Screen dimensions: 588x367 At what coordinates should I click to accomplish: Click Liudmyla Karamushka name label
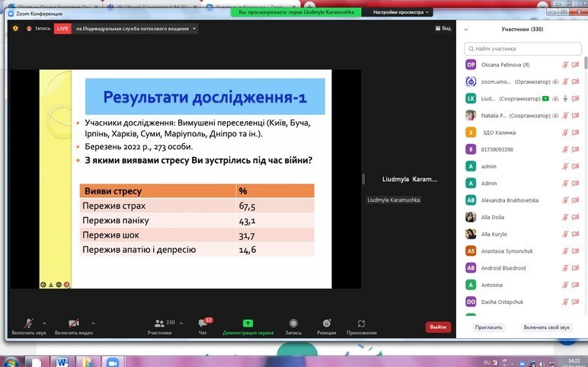[x=393, y=199]
